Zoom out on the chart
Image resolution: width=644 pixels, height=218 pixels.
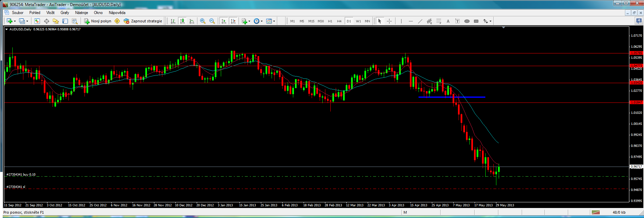(x=212, y=21)
